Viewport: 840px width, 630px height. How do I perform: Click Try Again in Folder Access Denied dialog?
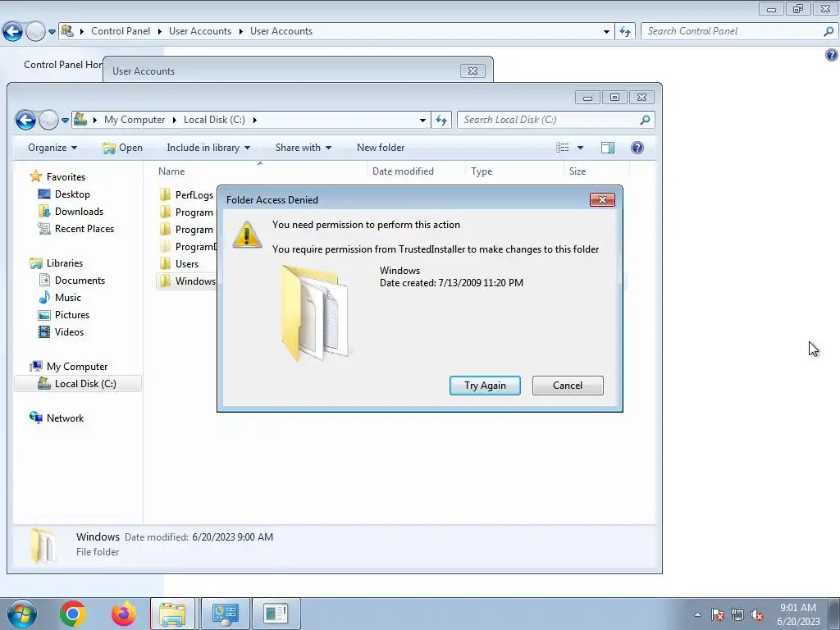tap(485, 386)
